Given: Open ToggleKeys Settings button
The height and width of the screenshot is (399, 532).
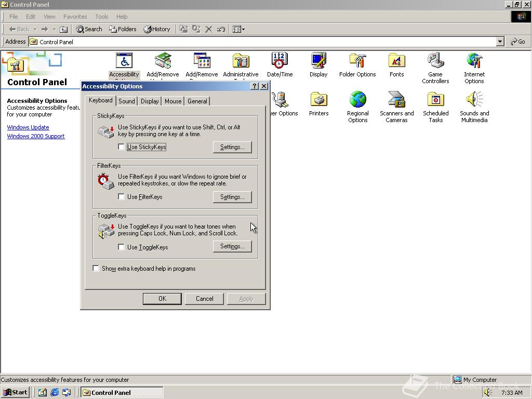Looking at the screenshot, I should pos(232,247).
